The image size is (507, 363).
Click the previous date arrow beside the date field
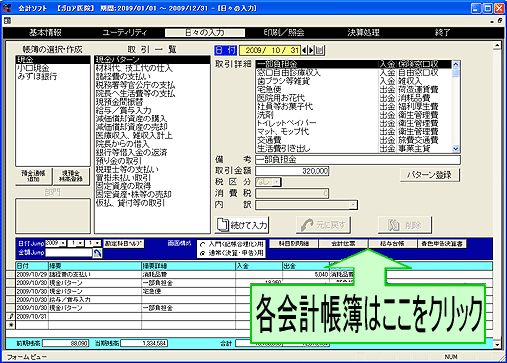pos(304,50)
